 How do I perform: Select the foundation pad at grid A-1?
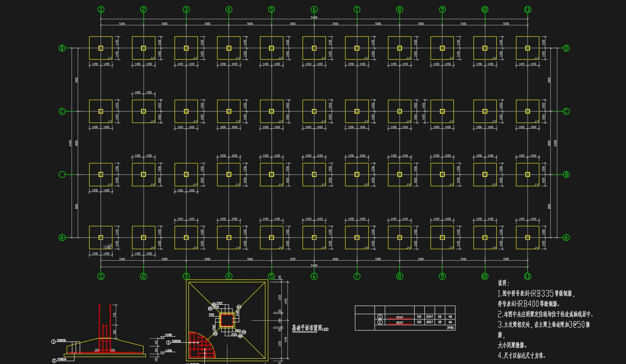pyautogui.click(x=101, y=237)
